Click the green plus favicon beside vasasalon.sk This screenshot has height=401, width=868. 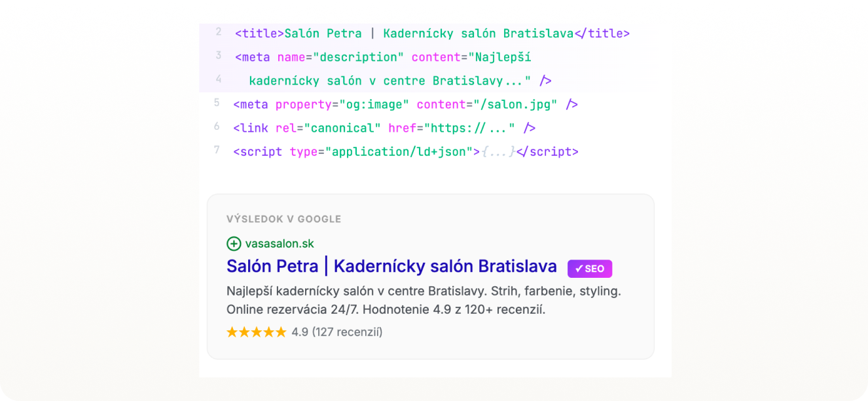(x=234, y=243)
